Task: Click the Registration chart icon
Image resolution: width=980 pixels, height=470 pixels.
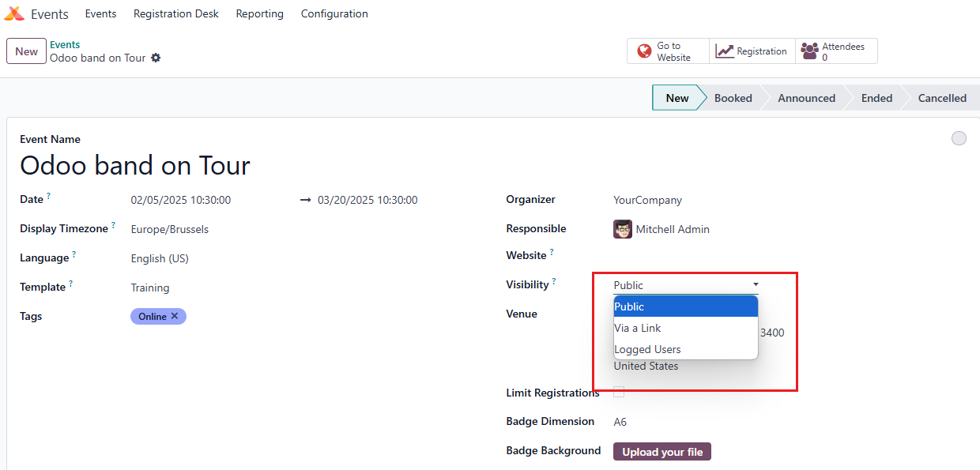Action: point(725,51)
